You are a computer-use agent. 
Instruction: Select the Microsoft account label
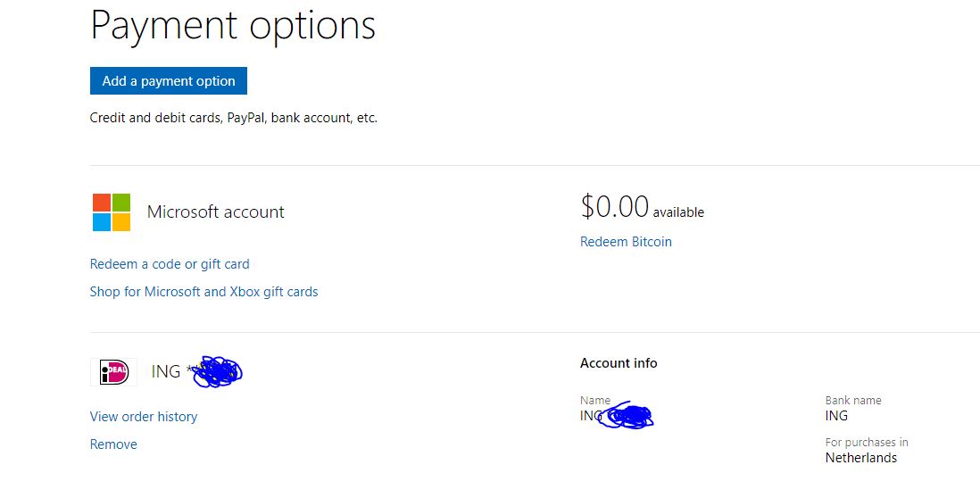[216, 212]
